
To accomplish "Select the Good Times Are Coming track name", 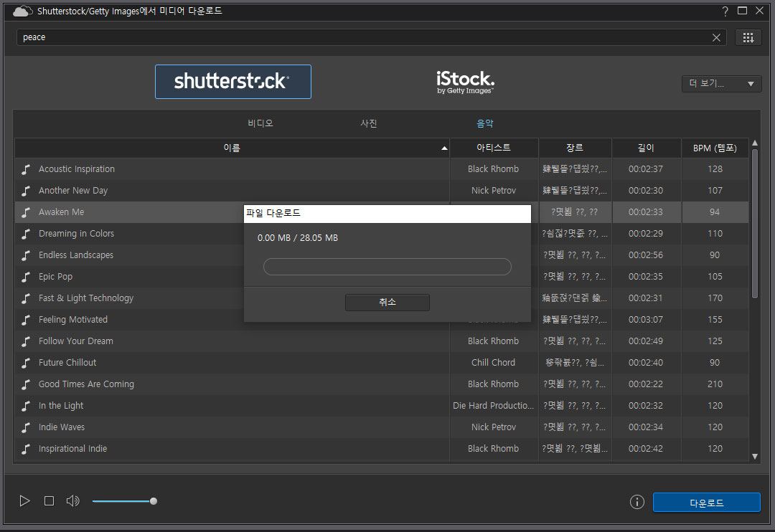I will [87, 384].
